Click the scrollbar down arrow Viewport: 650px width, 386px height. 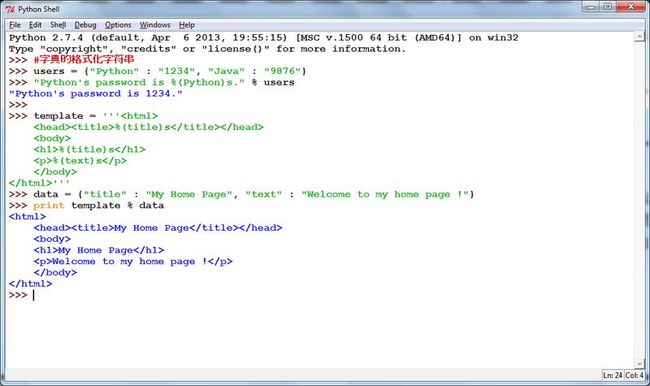[x=639, y=364]
